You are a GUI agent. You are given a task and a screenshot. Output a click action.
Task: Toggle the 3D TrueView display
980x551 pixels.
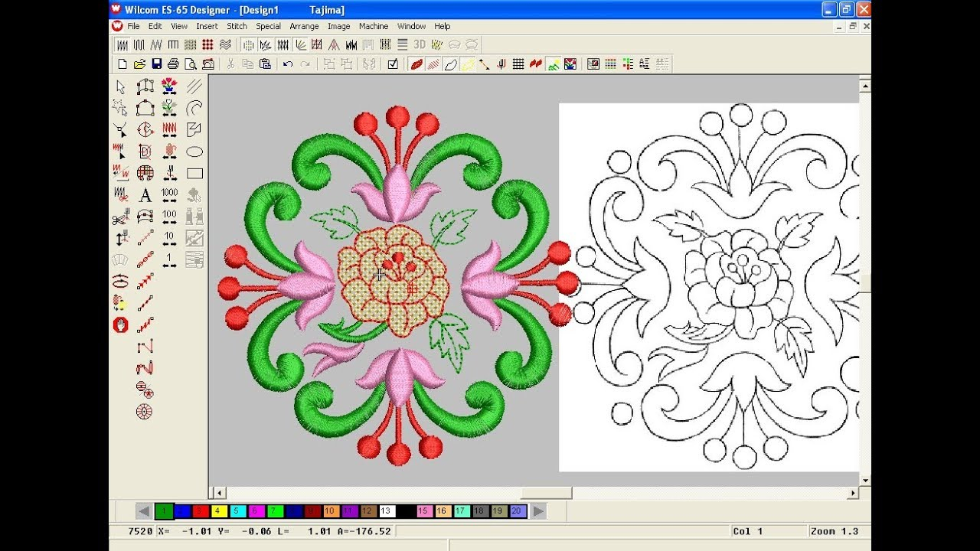pos(420,45)
